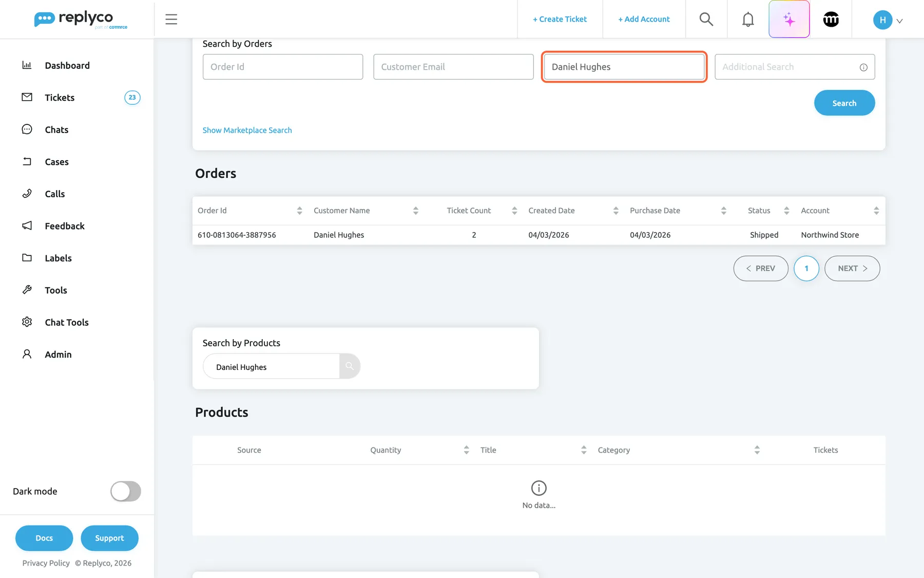Toggle Dark mode switch
The height and width of the screenshot is (578, 924).
coord(126,491)
